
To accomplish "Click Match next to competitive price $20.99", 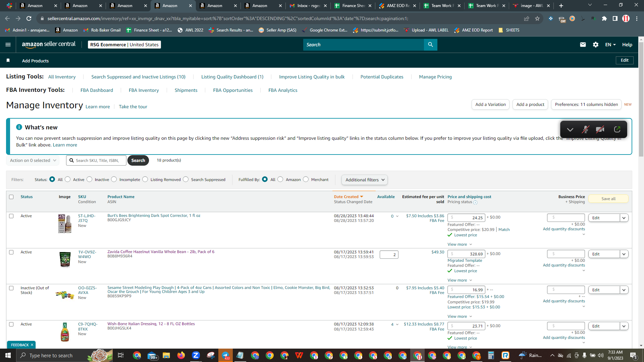I will click(x=504, y=230).
